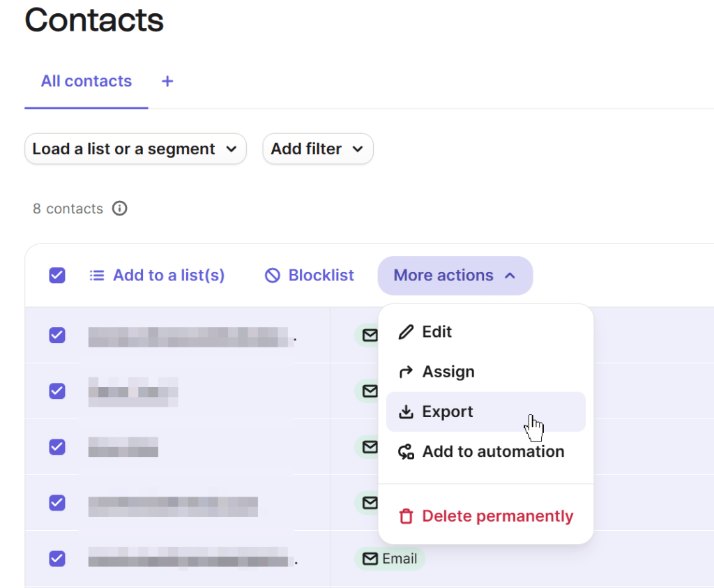Open the Load a list or a segment dropdown
This screenshot has width=714, height=588.
point(135,149)
